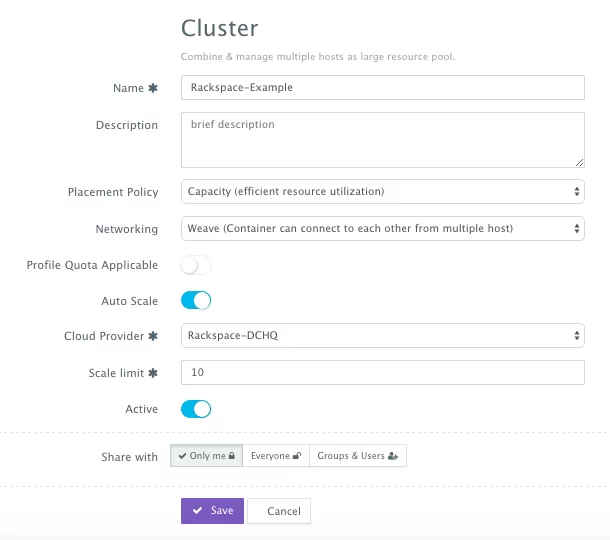This screenshot has width=610, height=540.
Task: Click the Scale limit label
Action: pyautogui.click(x=116, y=373)
